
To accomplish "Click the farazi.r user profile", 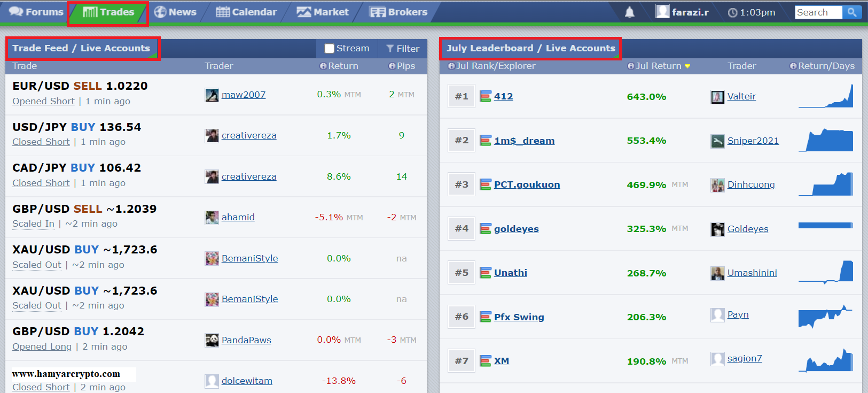I will coord(683,12).
